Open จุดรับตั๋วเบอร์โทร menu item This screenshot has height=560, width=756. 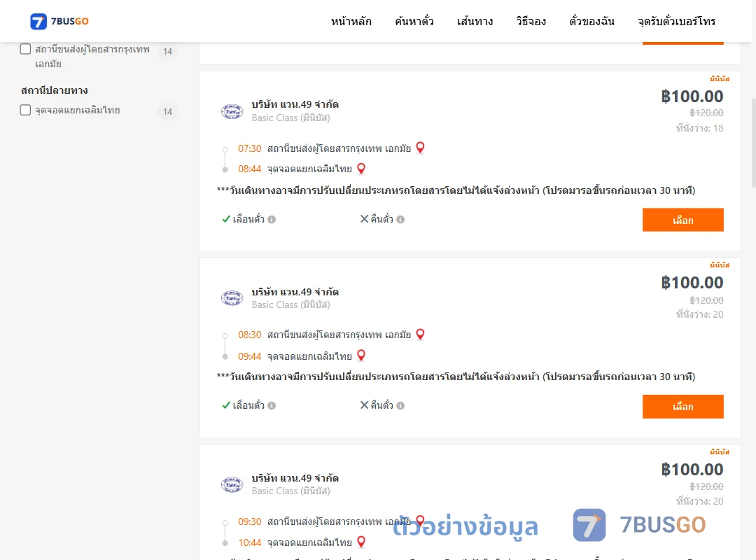coord(676,21)
